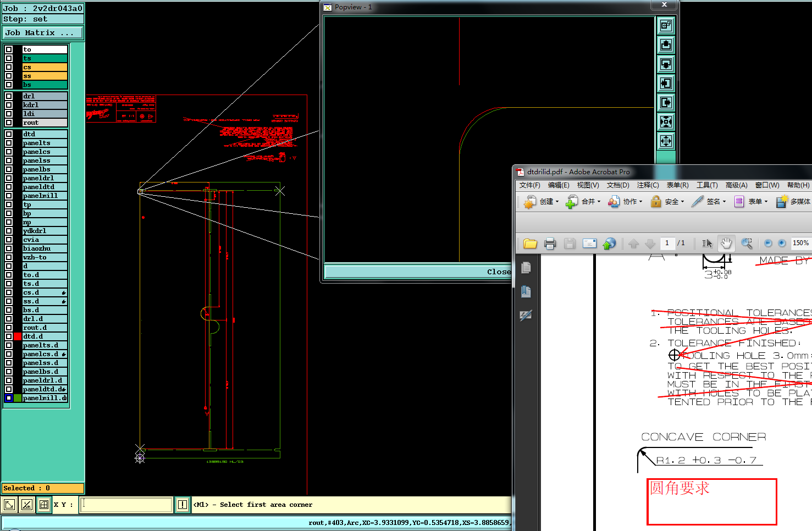
Task: Open the Pages thumbnail panel in Acrobat
Action: 526,268
